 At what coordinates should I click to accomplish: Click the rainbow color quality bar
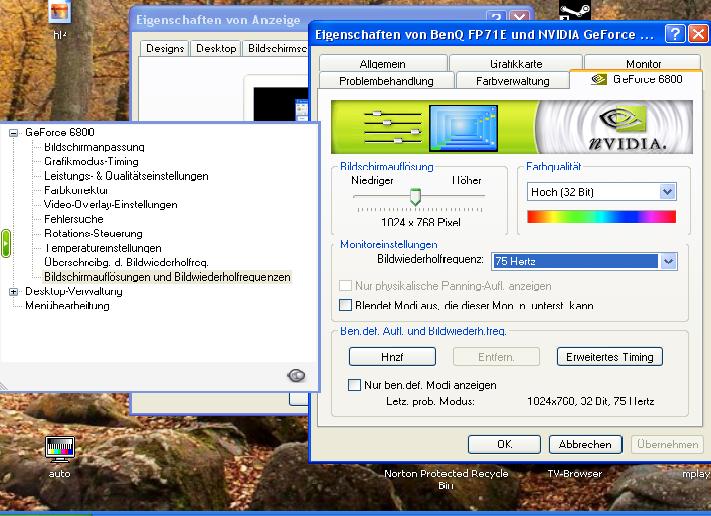pos(601,217)
